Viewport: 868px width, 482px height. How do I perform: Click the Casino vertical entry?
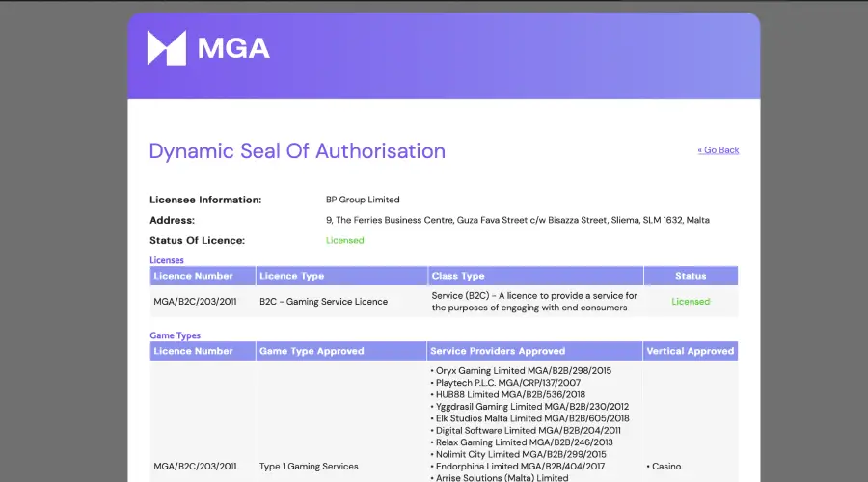(x=664, y=467)
